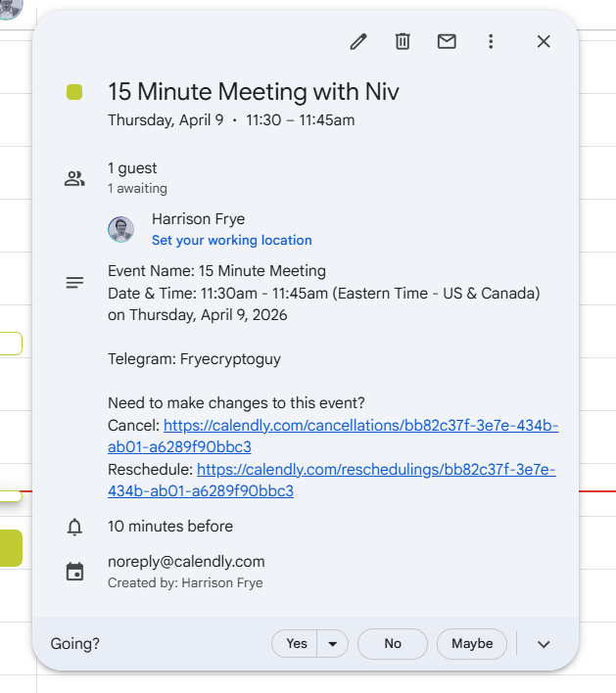This screenshot has width=616, height=693.
Task: Click the calendar icon beside noreply@calendly.com
Action: [x=74, y=572]
